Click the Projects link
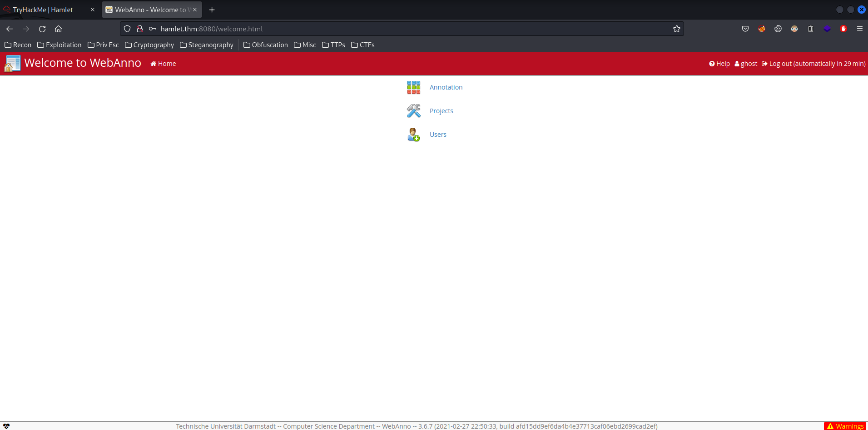Image resolution: width=868 pixels, height=430 pixels. click(441, 111)
